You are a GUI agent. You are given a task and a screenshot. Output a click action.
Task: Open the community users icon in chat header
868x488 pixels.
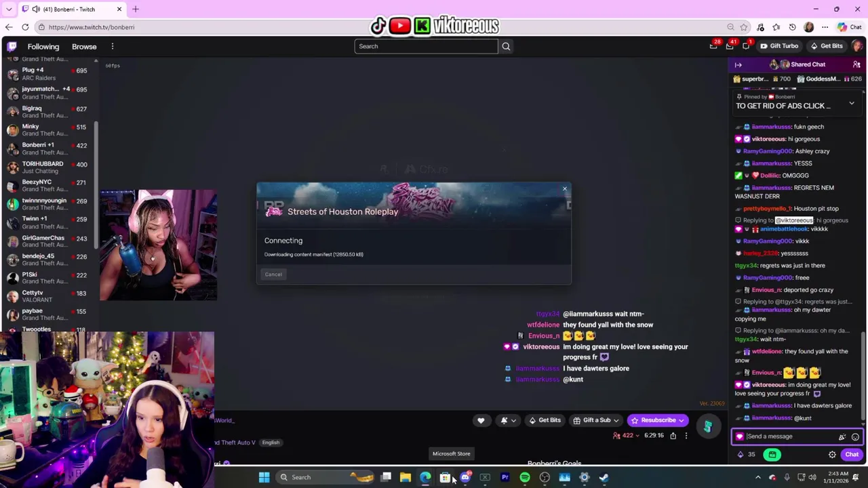tap(856, 64)
